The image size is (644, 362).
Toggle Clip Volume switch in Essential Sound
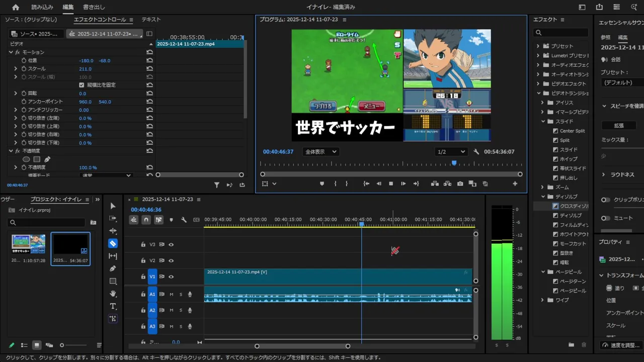click(x=605, y=200)
